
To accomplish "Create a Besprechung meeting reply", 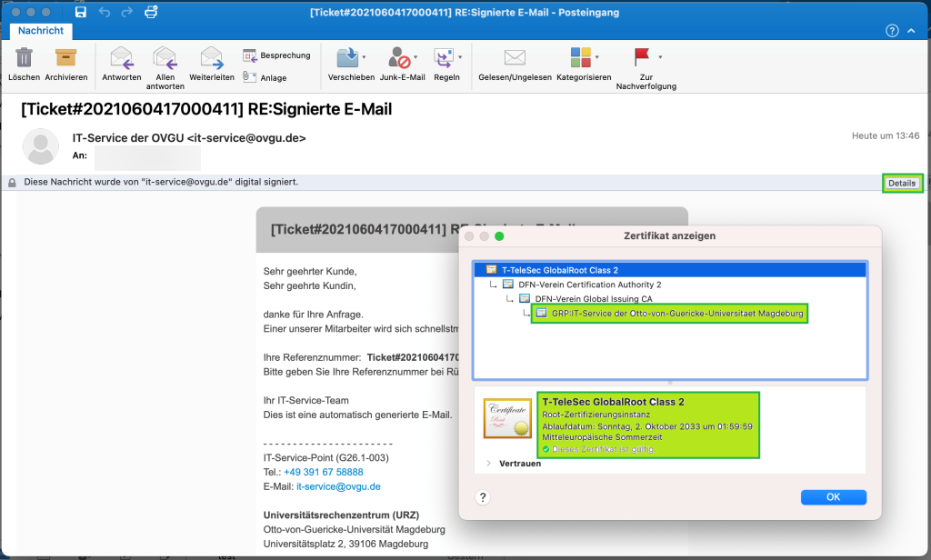I will click(276, 55).
